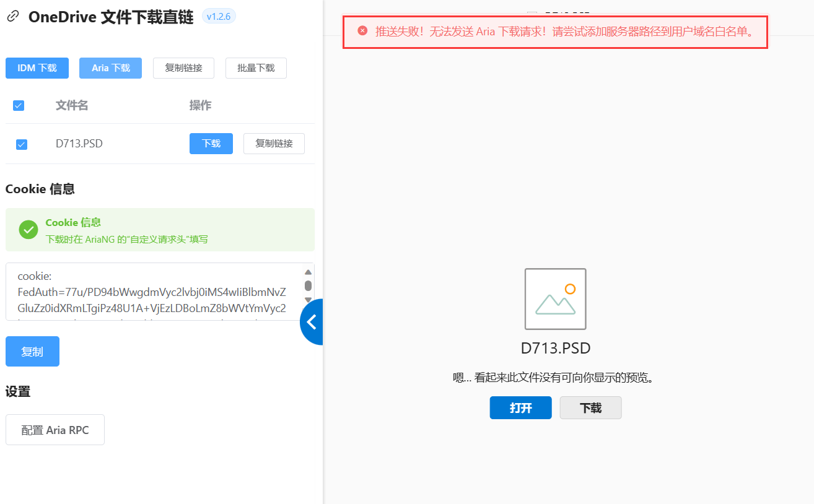Click blue 下载 button in D713.PSD row
The image size is (814, 504).
(x=211, y=144)
